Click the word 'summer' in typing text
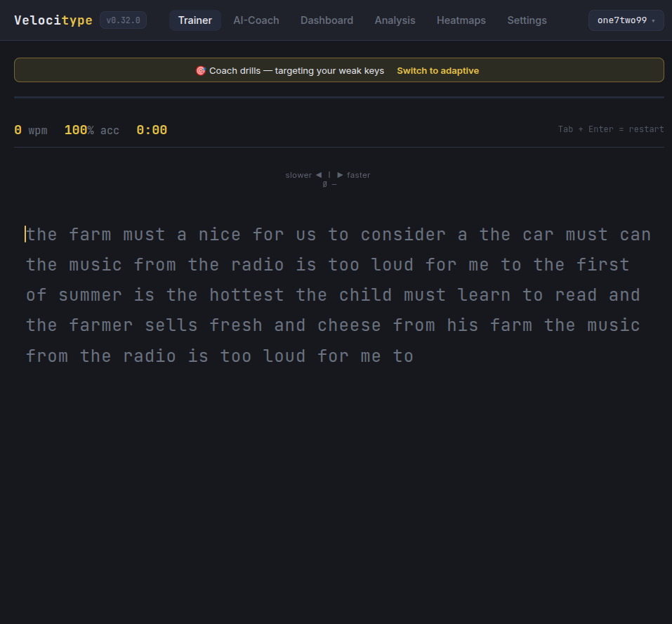 pyautogui.click(x=90, y=295)
